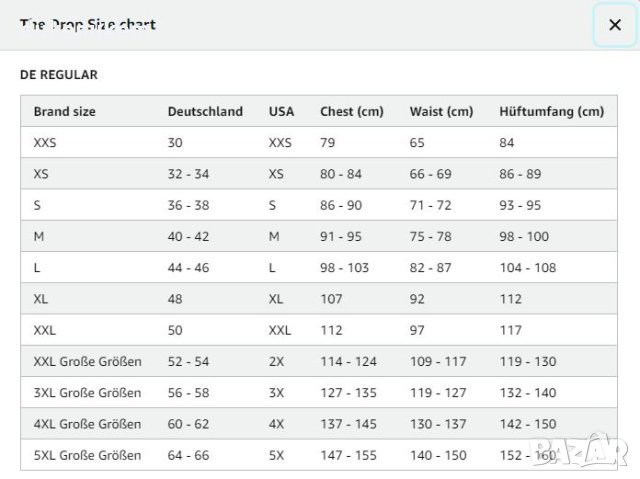Image resolution: width=640 pixels, height=479 pixels.
Task: Click the Waist (cm) column header
Action: click(x=441, y=112)
